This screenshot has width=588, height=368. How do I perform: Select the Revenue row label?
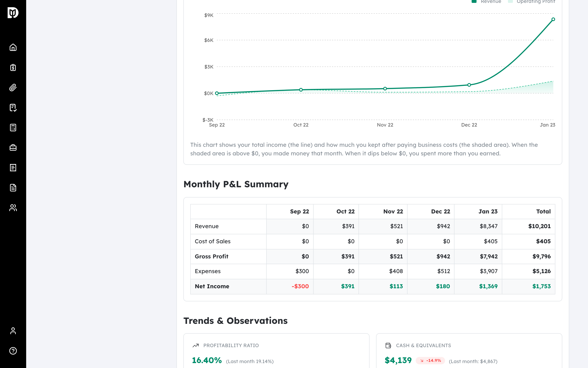(207, 226)
